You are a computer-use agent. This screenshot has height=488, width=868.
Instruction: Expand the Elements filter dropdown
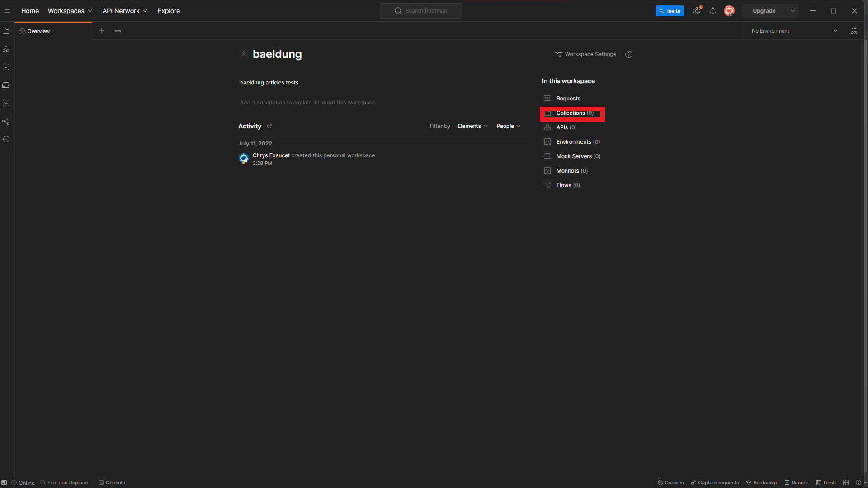(472, 126)
